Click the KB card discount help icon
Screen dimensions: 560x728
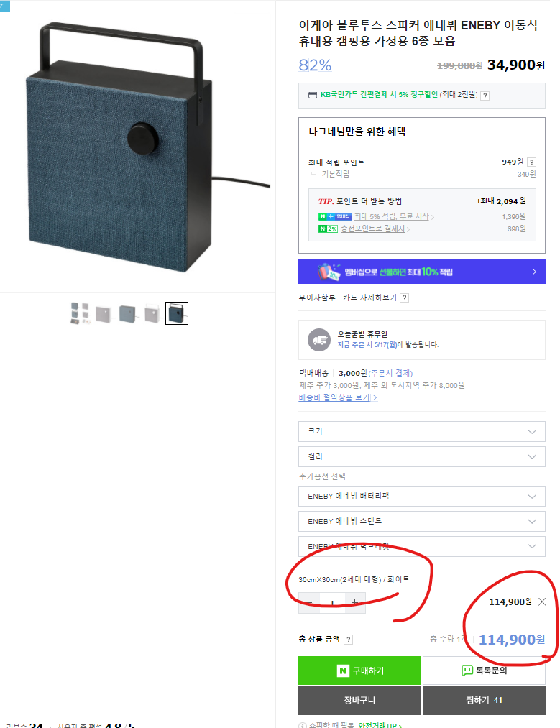point(485,96)
